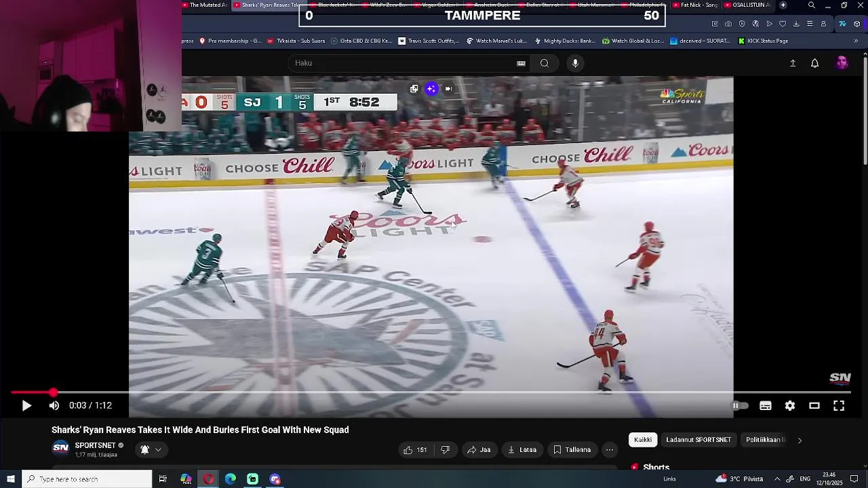Click the browser snapshot camera icon

[728, 24]
